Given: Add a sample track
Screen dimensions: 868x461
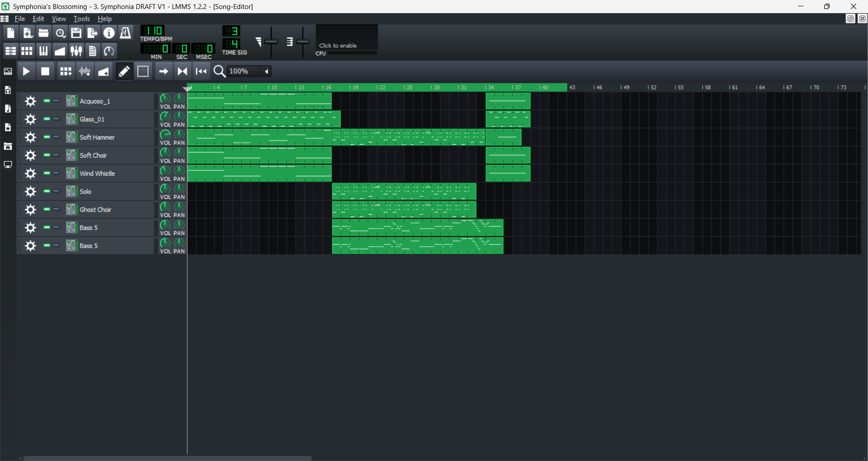Looking at the screenshot, I should point(85,71).
